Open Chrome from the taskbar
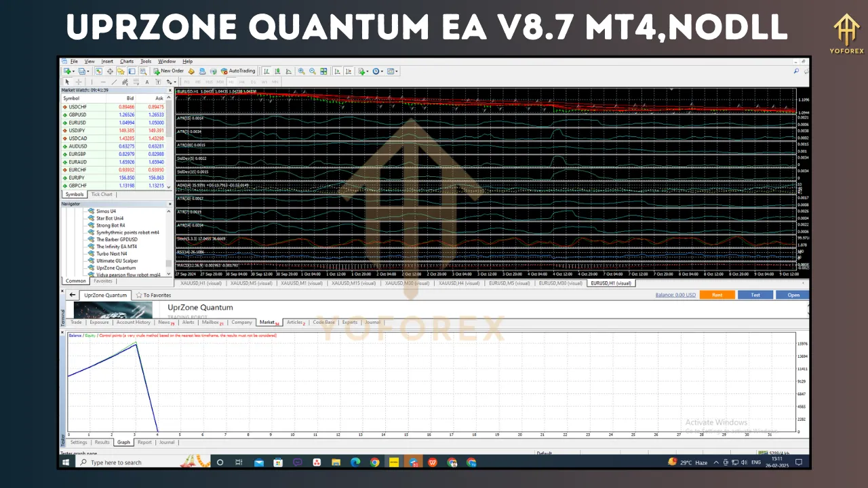This screenshot has width=868, height=488. (x=374, y=462)
